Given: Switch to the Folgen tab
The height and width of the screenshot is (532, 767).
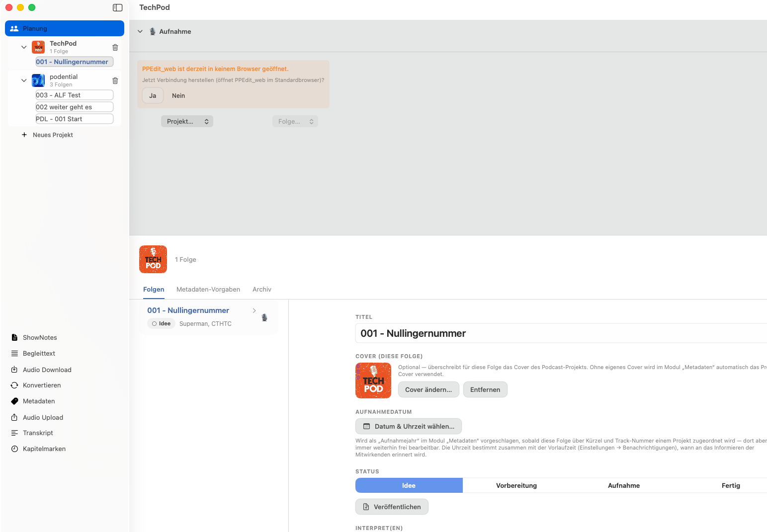Looking at the screenshot, I should [154, 289].
